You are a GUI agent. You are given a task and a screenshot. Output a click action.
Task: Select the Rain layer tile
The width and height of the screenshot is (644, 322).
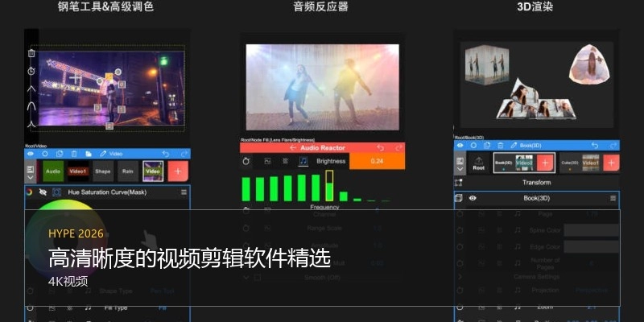click(128, 171)
